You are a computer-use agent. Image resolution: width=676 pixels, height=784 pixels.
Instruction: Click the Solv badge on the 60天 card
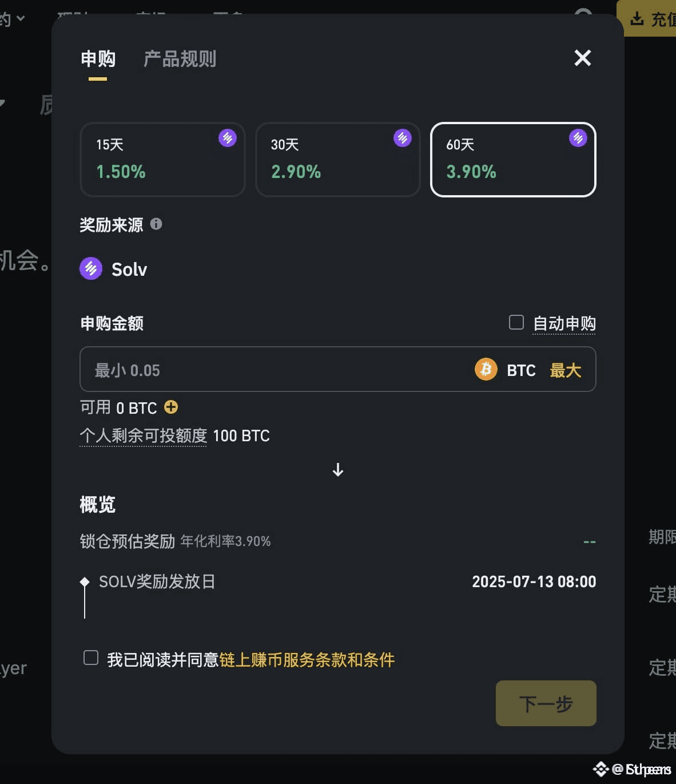point(578,138)
